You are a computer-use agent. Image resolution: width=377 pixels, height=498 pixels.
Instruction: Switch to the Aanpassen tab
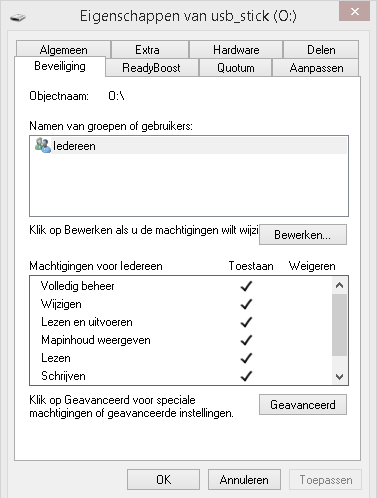coord(316,68)
